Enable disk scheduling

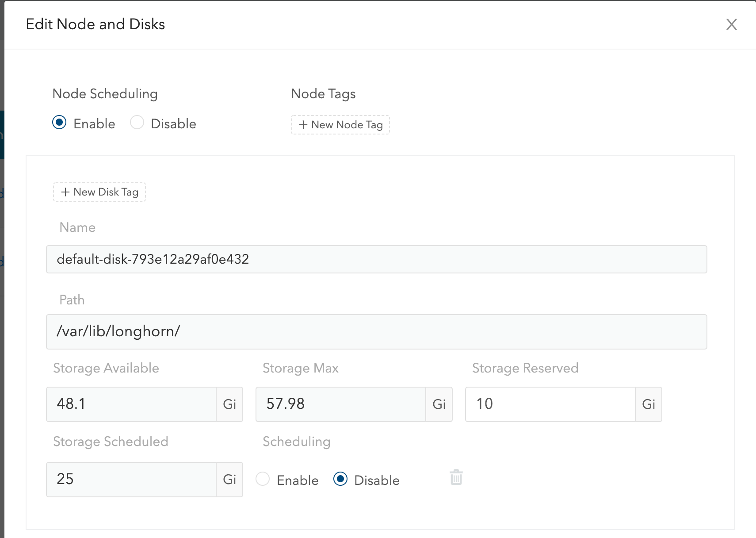(x=263, y=480)
